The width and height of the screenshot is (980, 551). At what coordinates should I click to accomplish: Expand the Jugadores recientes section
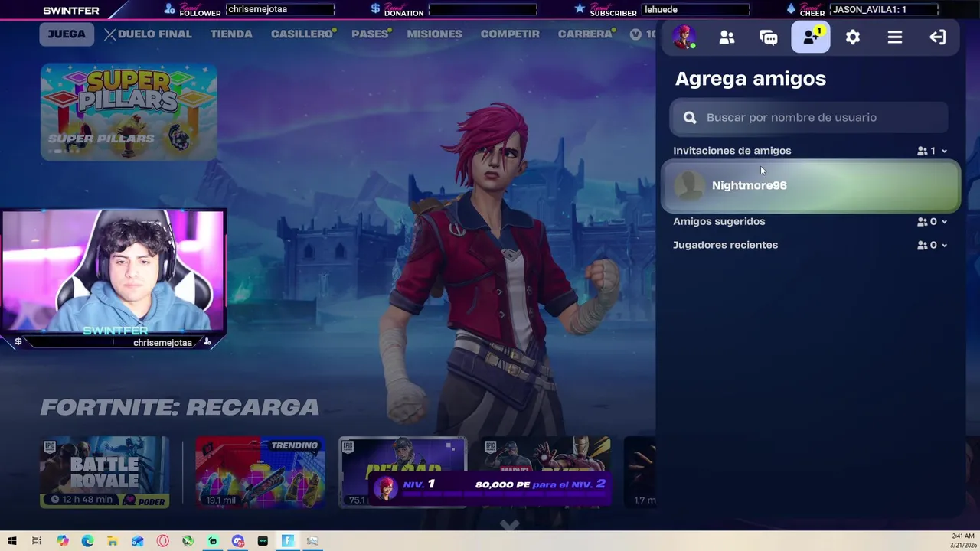tap(944, 246)
